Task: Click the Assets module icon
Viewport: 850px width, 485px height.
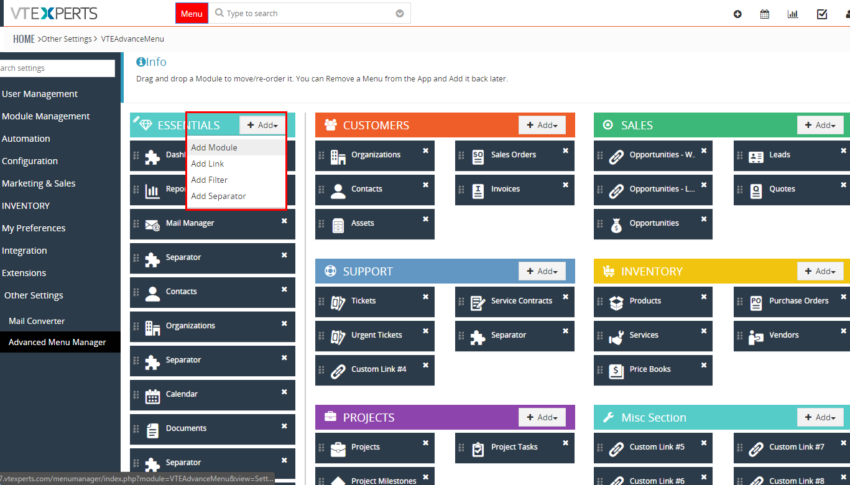Action: [338, 225]
